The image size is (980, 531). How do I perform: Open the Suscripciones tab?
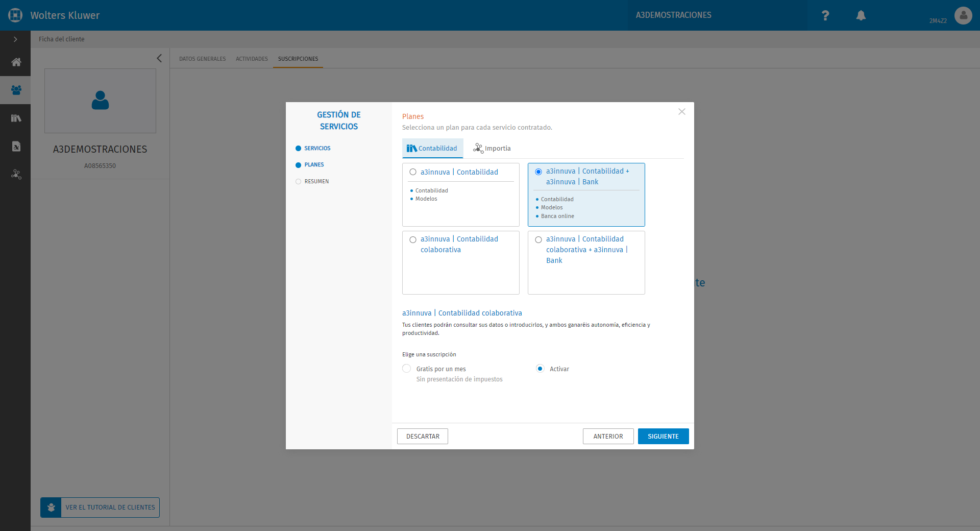298,59
